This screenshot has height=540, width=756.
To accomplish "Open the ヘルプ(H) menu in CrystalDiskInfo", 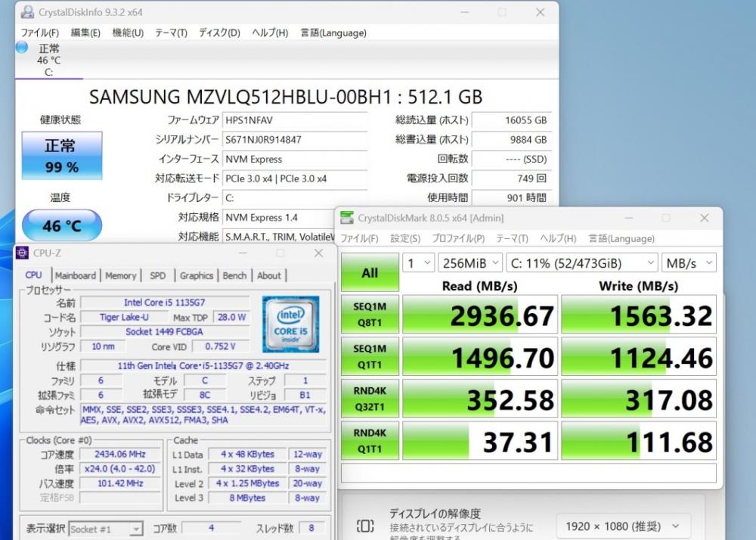I will (x=270, y=33).
